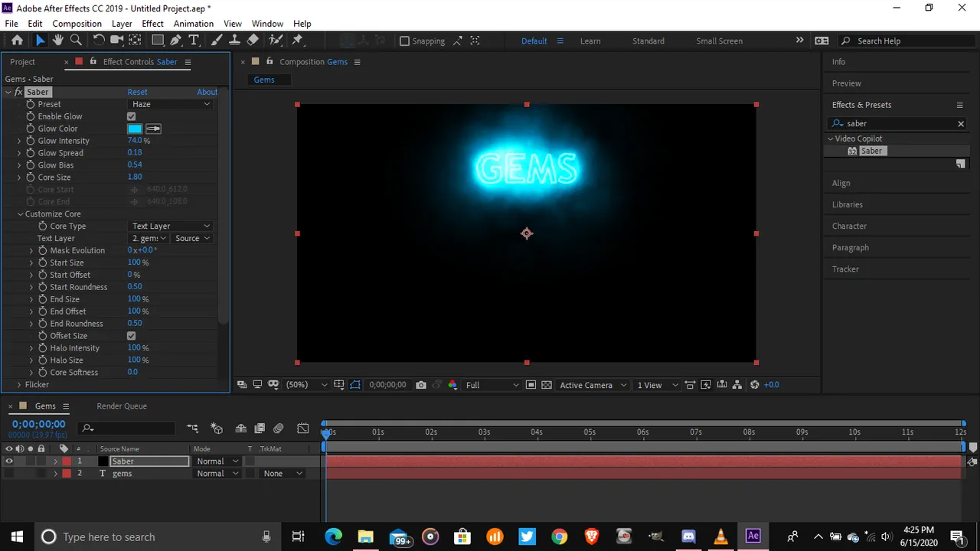Image resolution: width=980 pixels, height=551 pixels.
Task: Open the composition mini-flowchart icon
Action: pyautogui.click(x=192, y=429)
